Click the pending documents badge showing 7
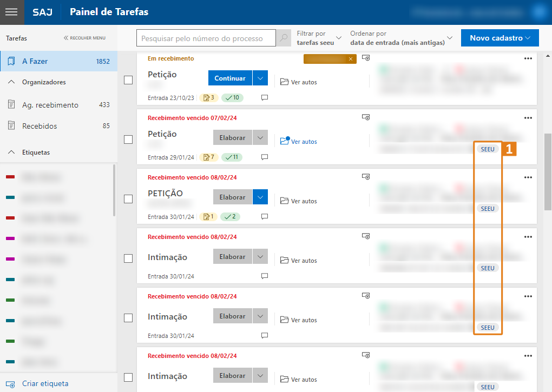This screenshot has width=552, height=392. 208,157
